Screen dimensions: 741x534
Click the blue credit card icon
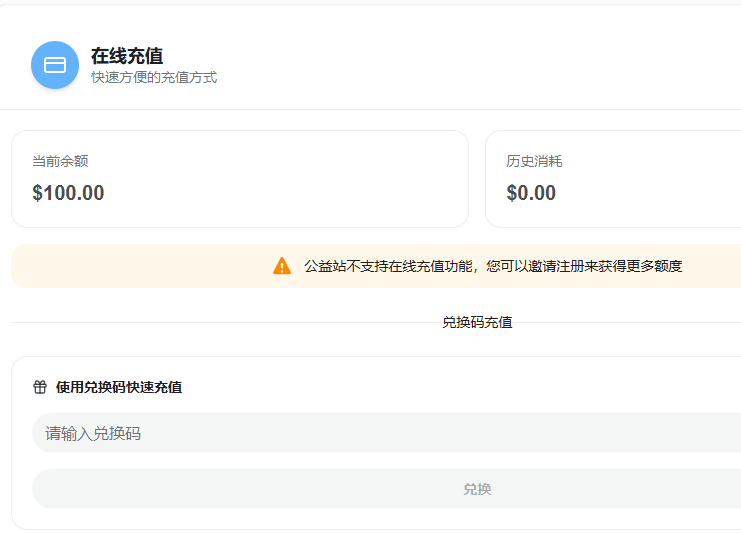(x=55, y=65)
